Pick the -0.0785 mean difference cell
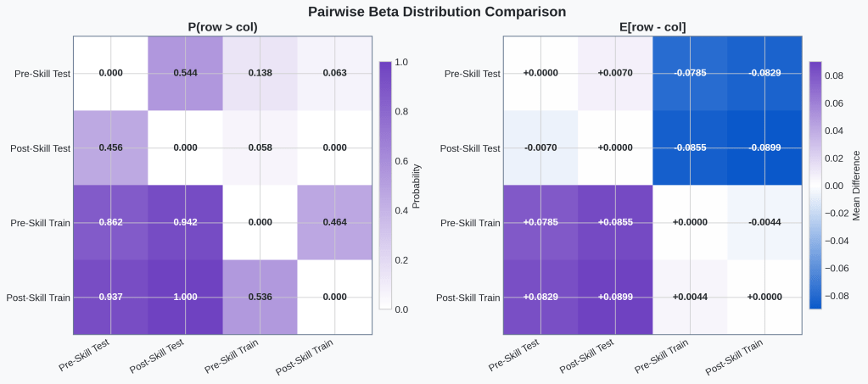The image size is (868, 384). [x=690, y=73]
